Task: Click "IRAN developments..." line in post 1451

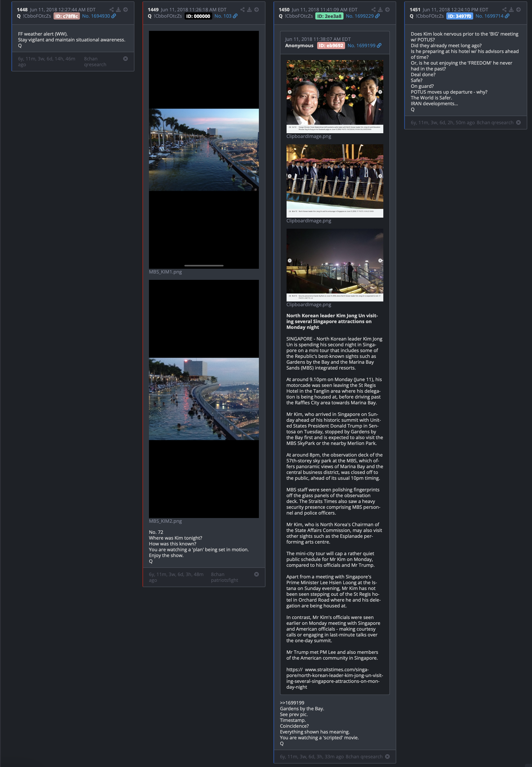Action: tap(434, 103)
